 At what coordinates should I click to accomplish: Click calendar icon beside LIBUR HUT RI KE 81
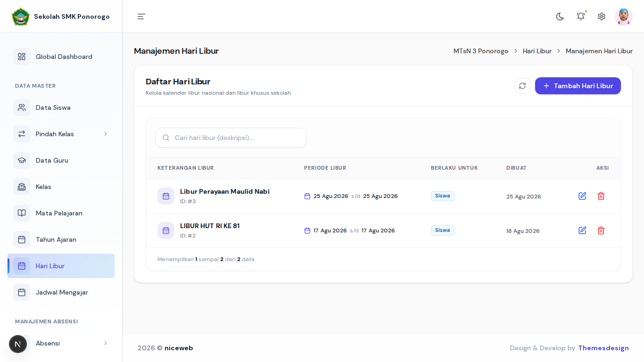pos(166,230)
